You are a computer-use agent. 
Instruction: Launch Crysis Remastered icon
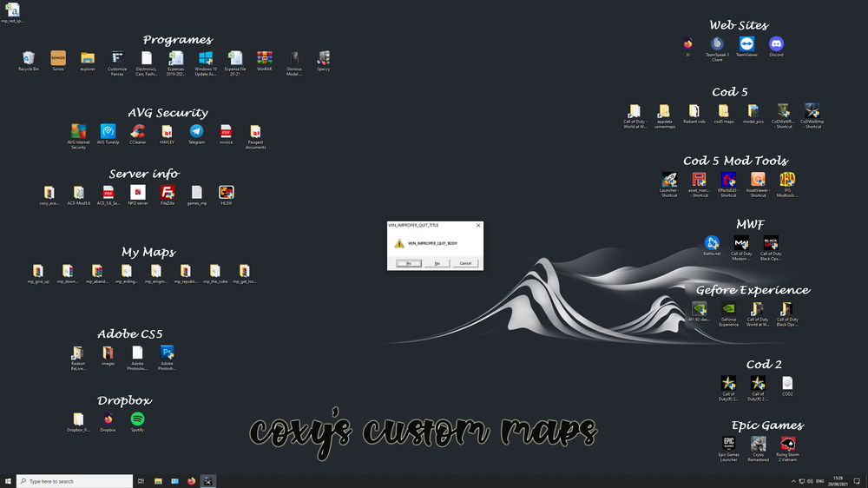click(x=759, y=449)
